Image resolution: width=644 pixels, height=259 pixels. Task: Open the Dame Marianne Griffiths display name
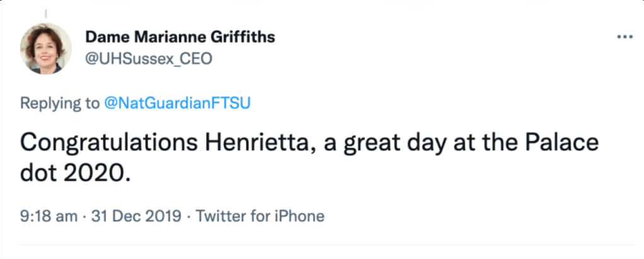point(180,37)
